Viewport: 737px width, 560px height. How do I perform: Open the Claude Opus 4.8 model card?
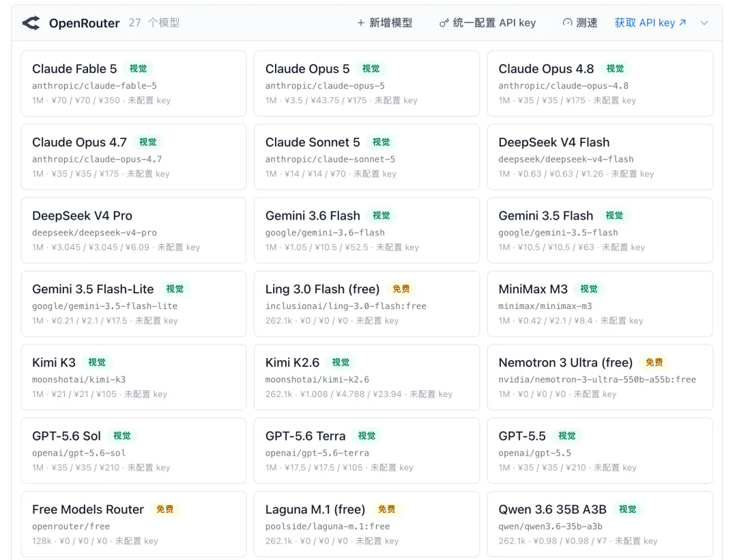coord(601,84)
